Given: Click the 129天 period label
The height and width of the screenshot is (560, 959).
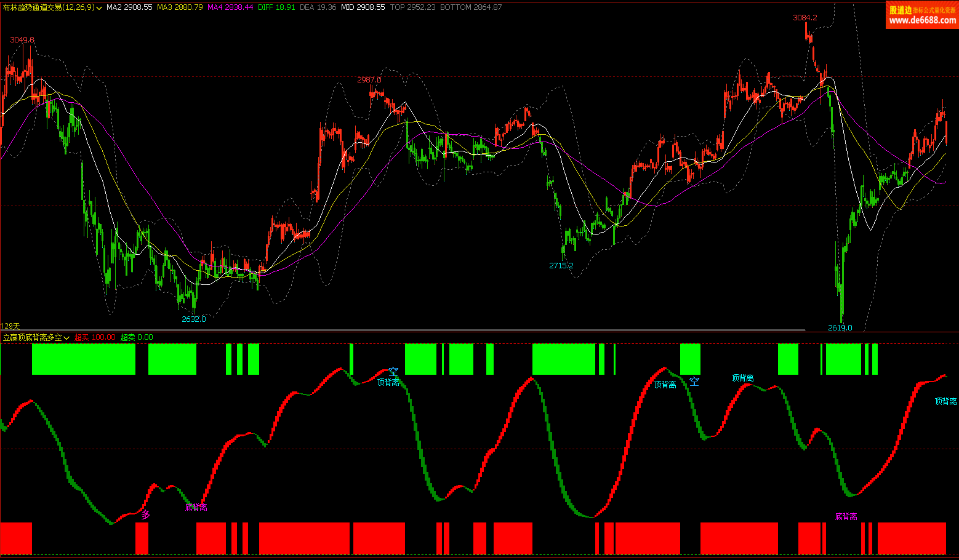Looking at the screenshot, I should (x=10, y=326).
